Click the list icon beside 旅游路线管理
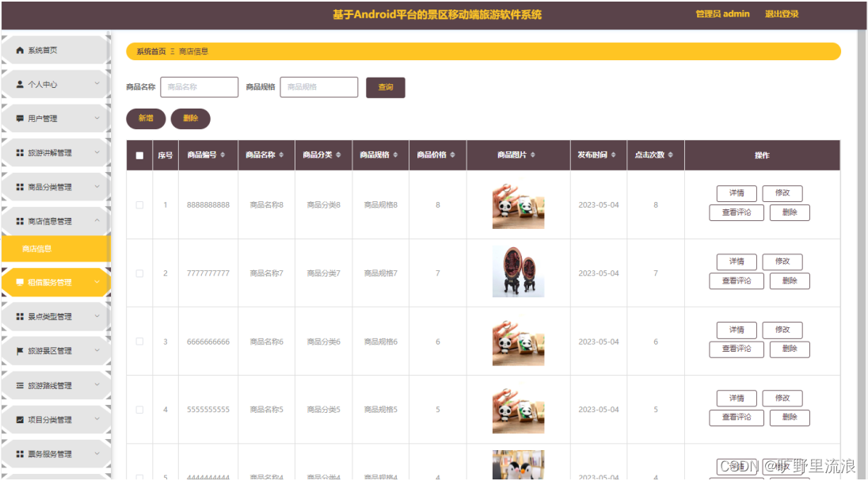This screenshot has height=481, width=868. [20, 386]
